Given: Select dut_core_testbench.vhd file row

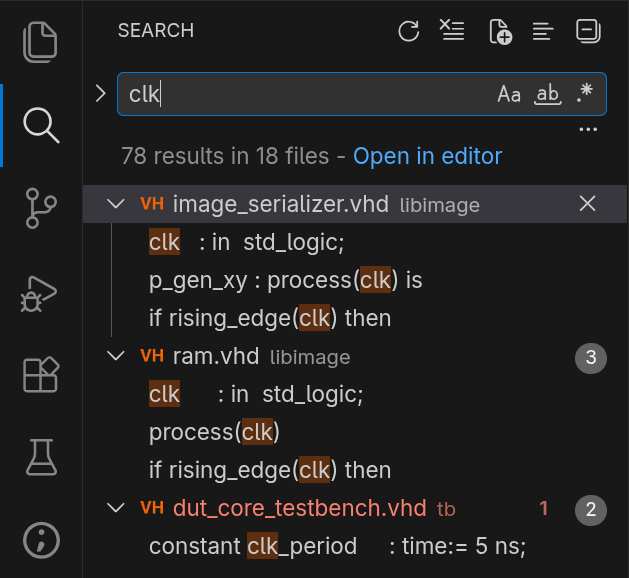Looking at the screenshot, I should click(355, 508).
